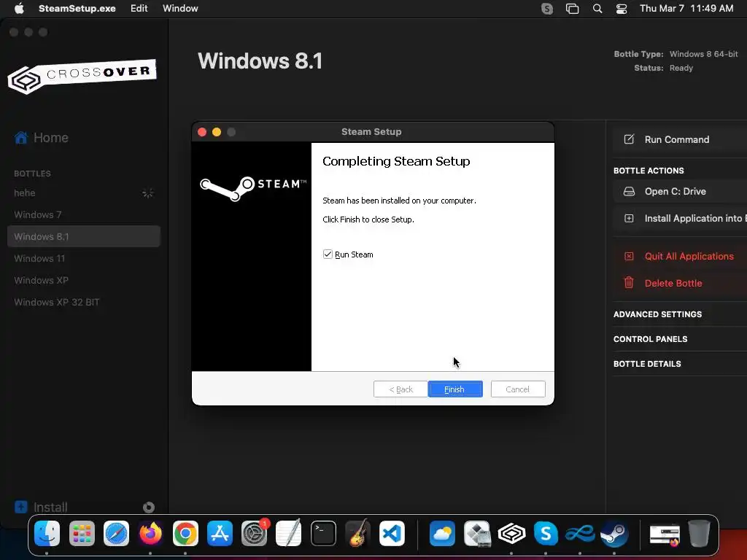Open System Settings from the Dock
Image resolution: width=747 pixels, height=560 pixels.
click(x=255, y=533)
